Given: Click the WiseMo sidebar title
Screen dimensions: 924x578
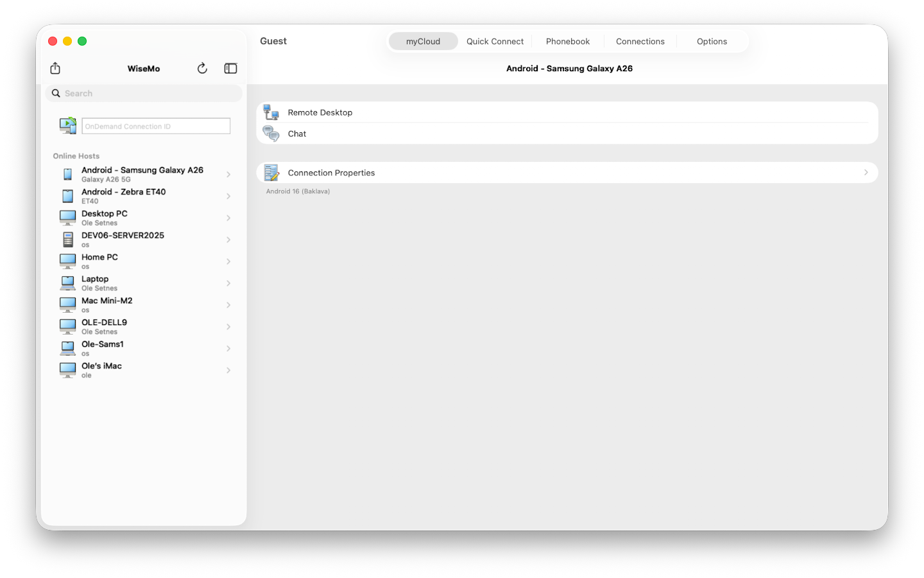Looking at the screenshot, I should pos(144,69).
